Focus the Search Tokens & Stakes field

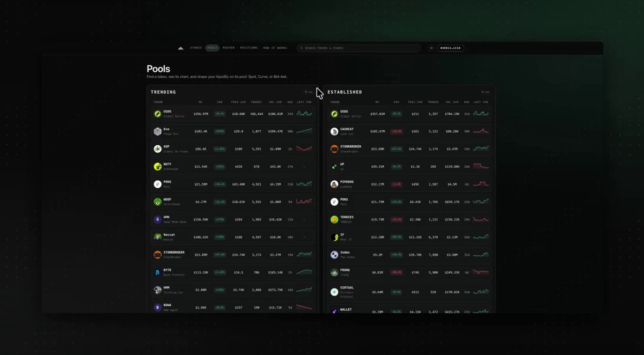tap(359, 48)
